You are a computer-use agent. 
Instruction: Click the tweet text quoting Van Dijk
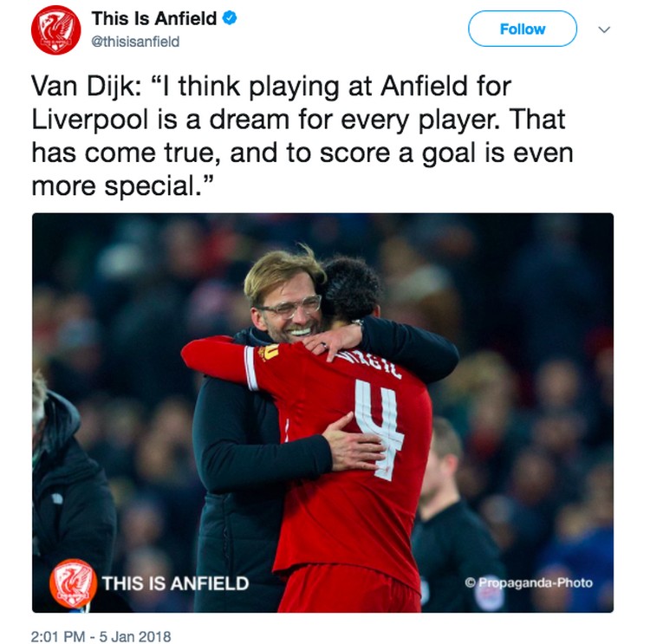(x=302, y=135)
